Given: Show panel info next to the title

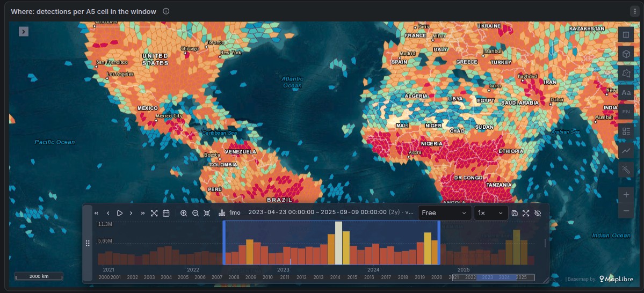Looking at the screenshot, I should click(x=166, y=11).
